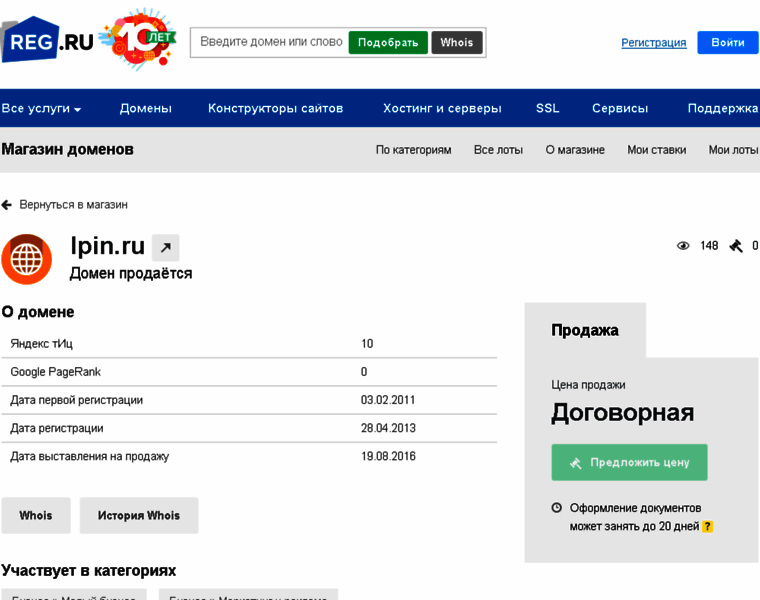This screenshot has width=760, height=600.
Task: Click the REG.RU logo
Action: (x=47, y=40)
